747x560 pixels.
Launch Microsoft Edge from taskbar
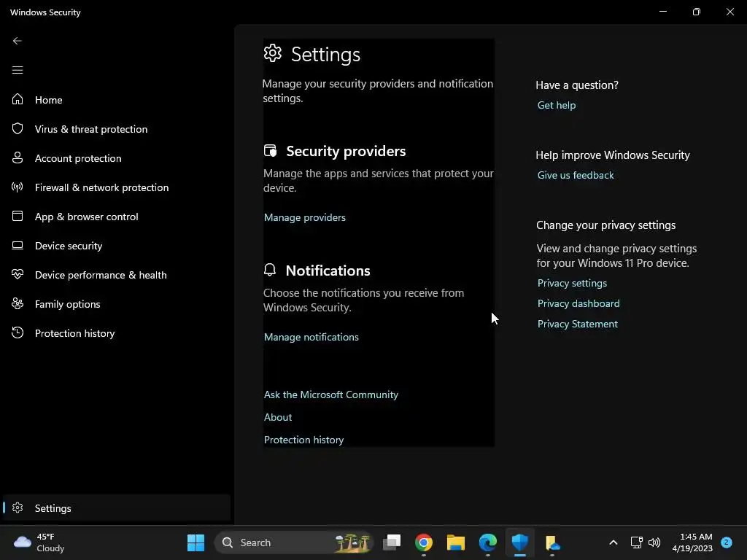487,542
